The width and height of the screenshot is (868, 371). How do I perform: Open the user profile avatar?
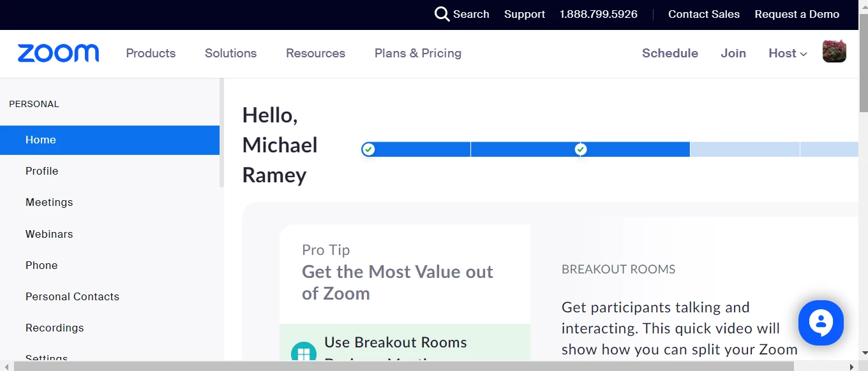834,51
